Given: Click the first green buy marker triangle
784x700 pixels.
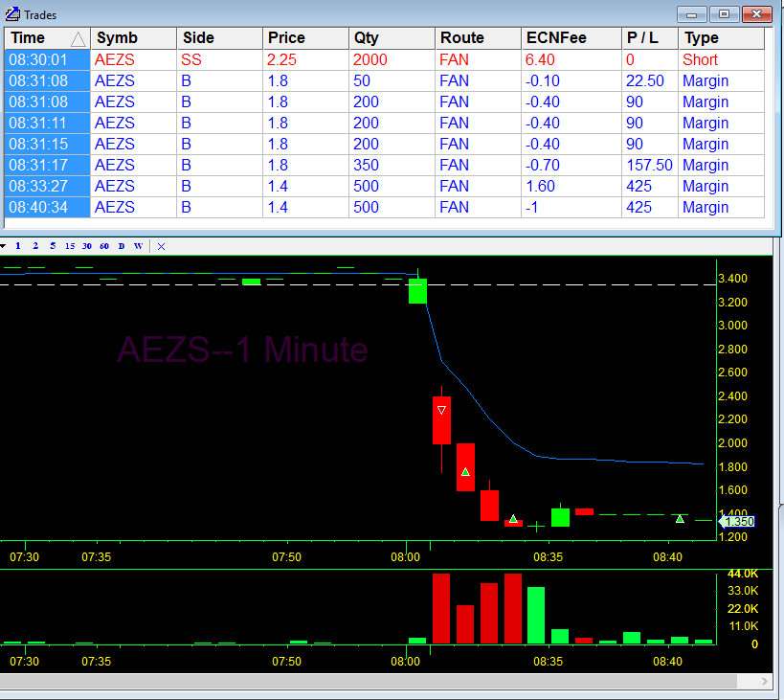Looking at the screenshot, I should (x=465, y=471).
